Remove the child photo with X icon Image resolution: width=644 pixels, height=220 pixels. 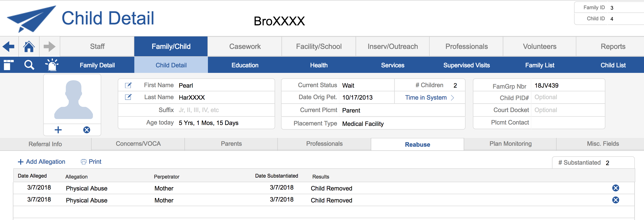[86, 130]
